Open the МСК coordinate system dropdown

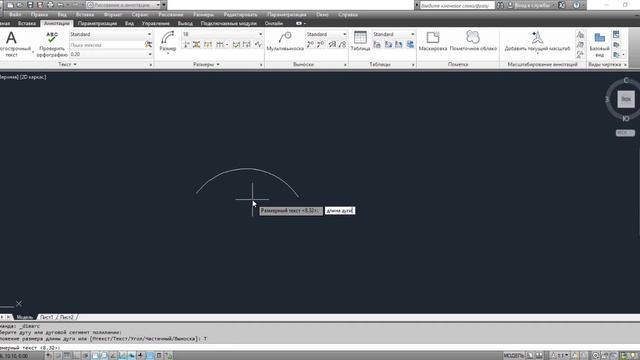(625, 133)
